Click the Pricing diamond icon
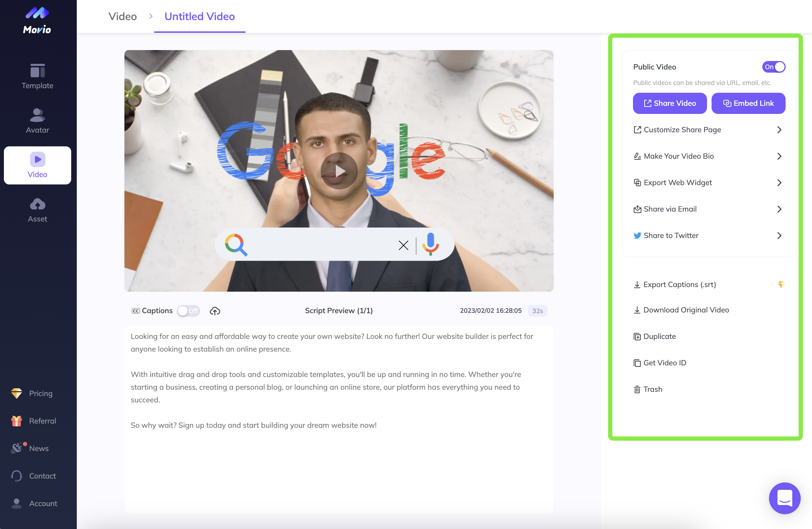This screenshot has height=529, width=812. tap(17, 393)
